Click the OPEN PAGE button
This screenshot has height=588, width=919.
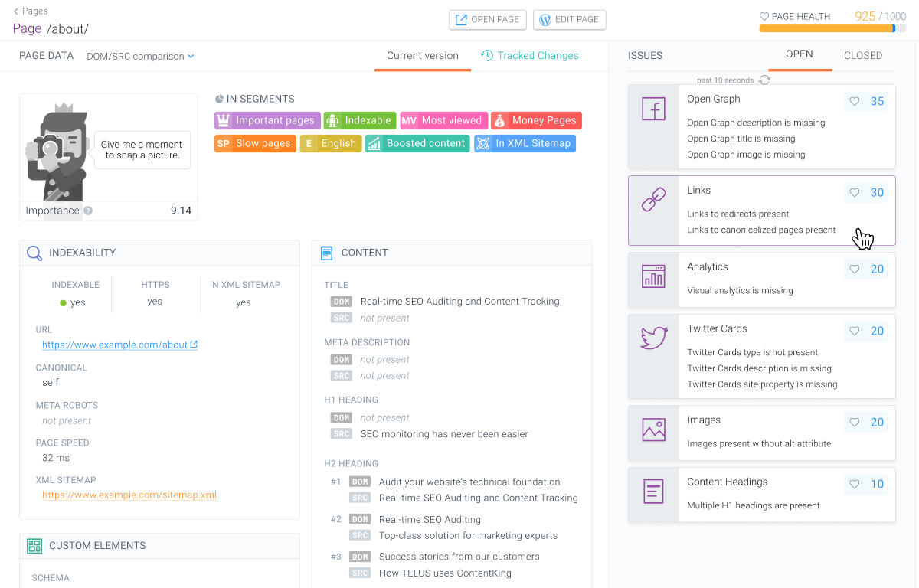click(x=488, y=20)
